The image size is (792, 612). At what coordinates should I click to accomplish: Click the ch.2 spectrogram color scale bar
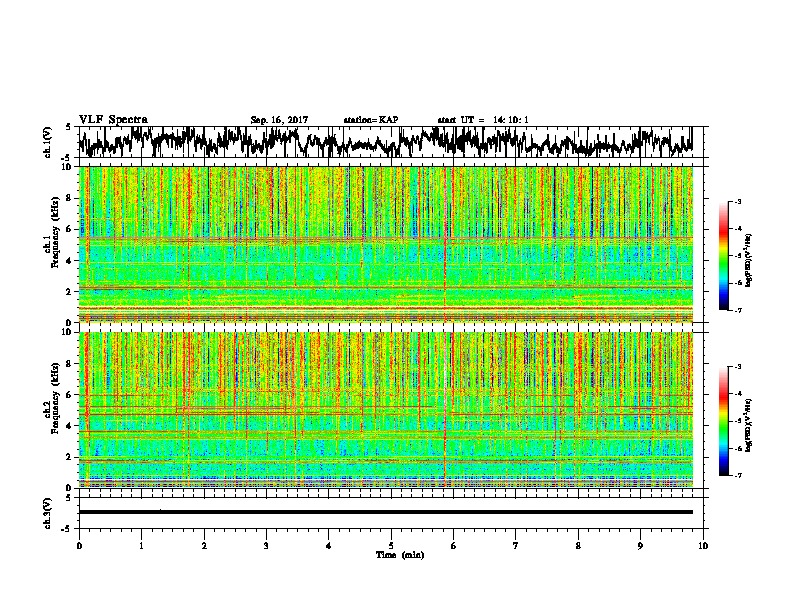(x=723, y=421)
